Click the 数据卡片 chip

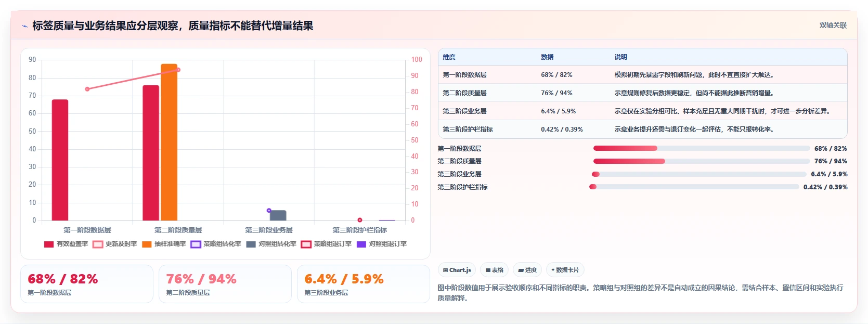click(x=565, y=270)
